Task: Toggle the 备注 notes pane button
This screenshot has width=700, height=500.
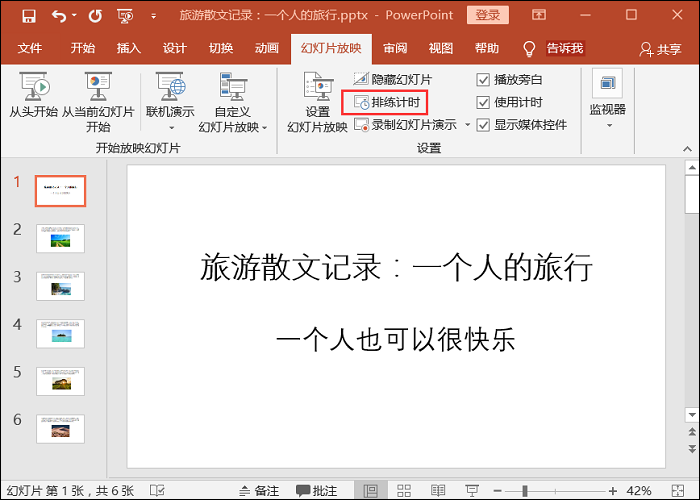Action: (259, 491)
